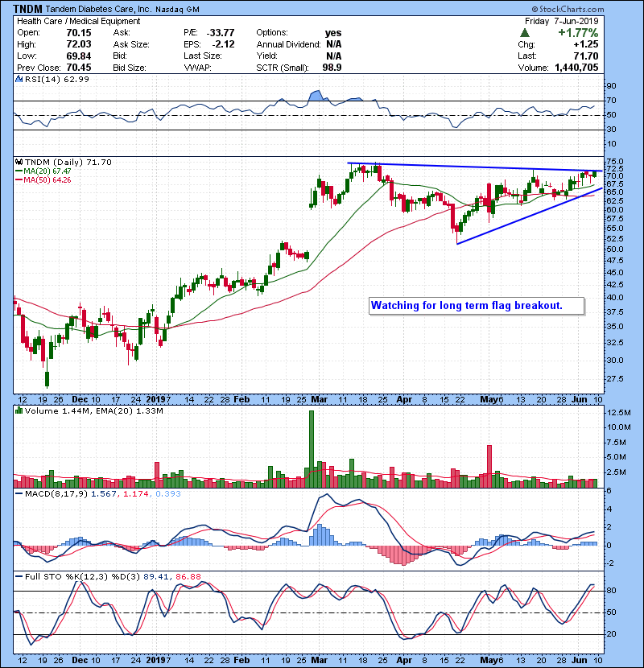The height and width of the screenshot is (668, 644).
Task: Click the Last price 71.70 in header
Action: [585, 56]
